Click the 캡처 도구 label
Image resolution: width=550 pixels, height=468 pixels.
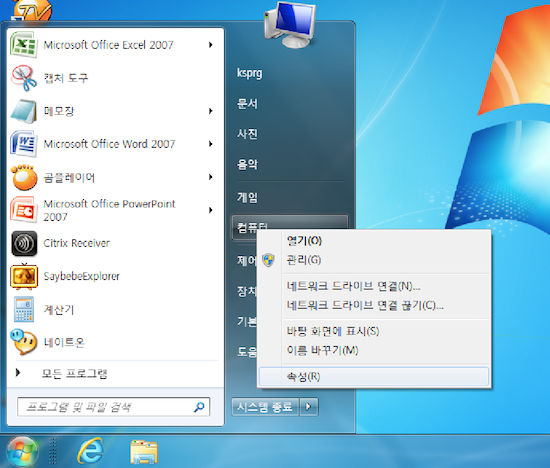tap(66, 78)
